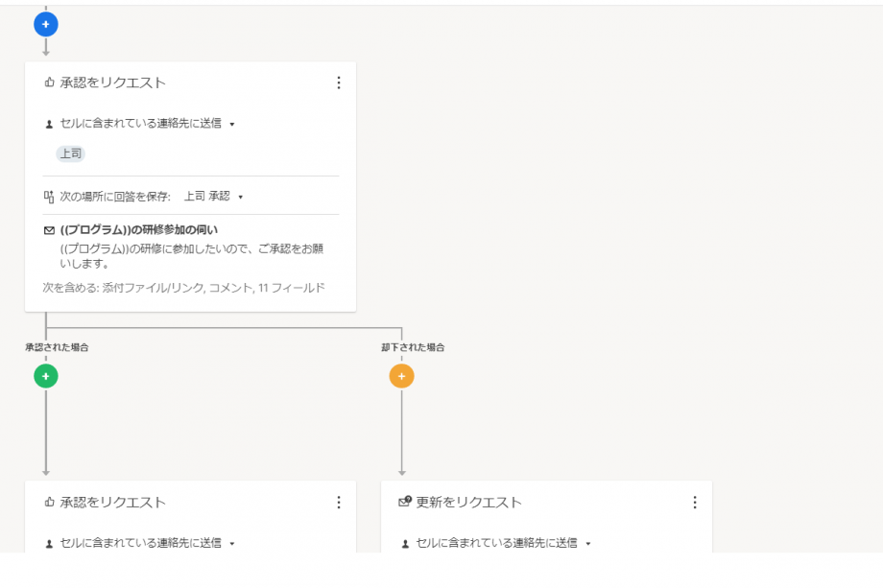The height and width of the screenshot is (588, 883).
Task: Expand the recipient dropdown in the 更新をリクエスト card
Action: click(588, 543)
